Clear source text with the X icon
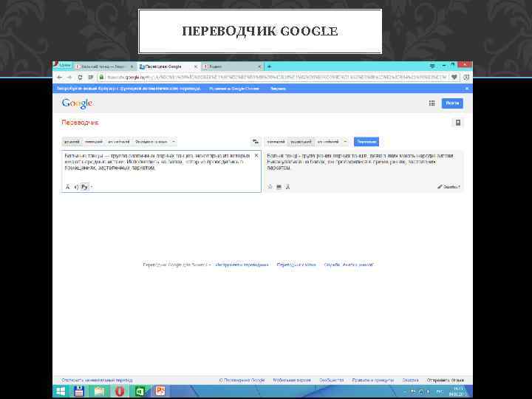The image size is (532, 399). pyautogui.click(x=256, y=155)
